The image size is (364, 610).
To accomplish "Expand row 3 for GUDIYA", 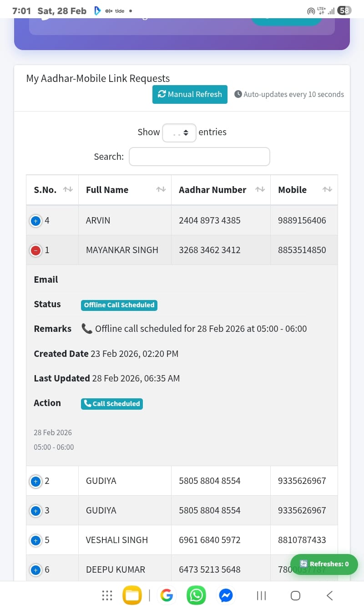I will click(35, 511).
